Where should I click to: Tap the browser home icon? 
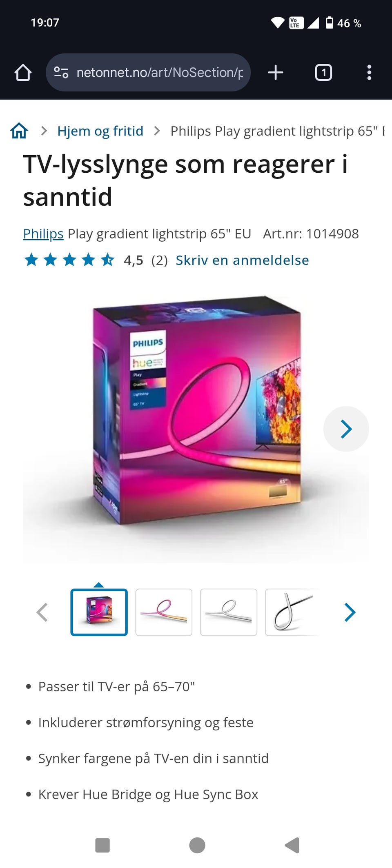23,73
